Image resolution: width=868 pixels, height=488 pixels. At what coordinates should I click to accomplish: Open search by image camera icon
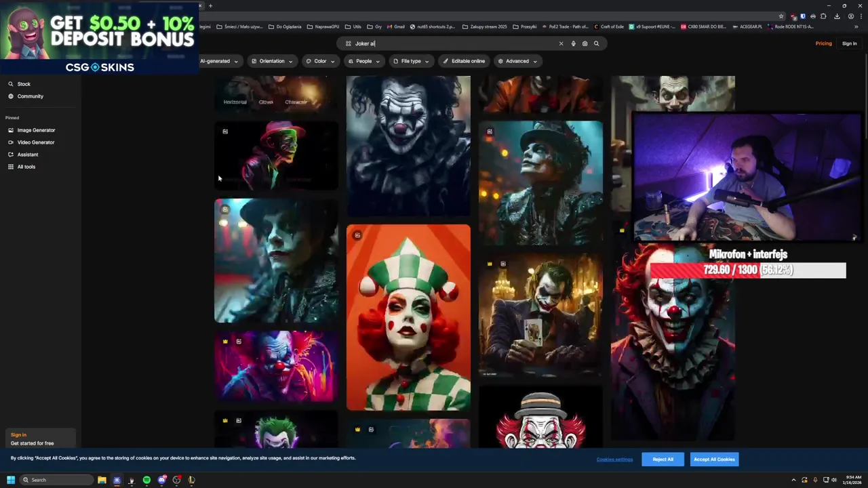[x=585, y=43]
